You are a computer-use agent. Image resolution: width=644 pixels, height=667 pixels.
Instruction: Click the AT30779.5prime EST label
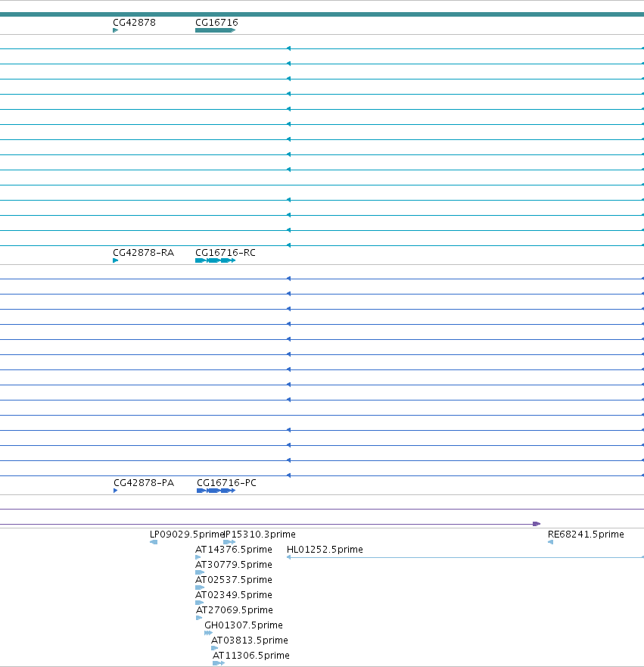point(233,565)
